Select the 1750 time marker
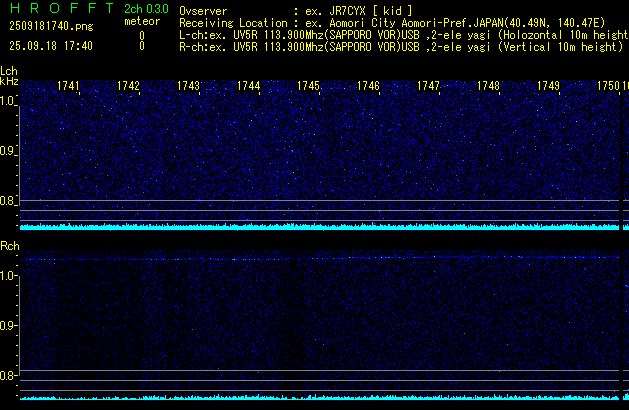629x410 pixels. 608,87
